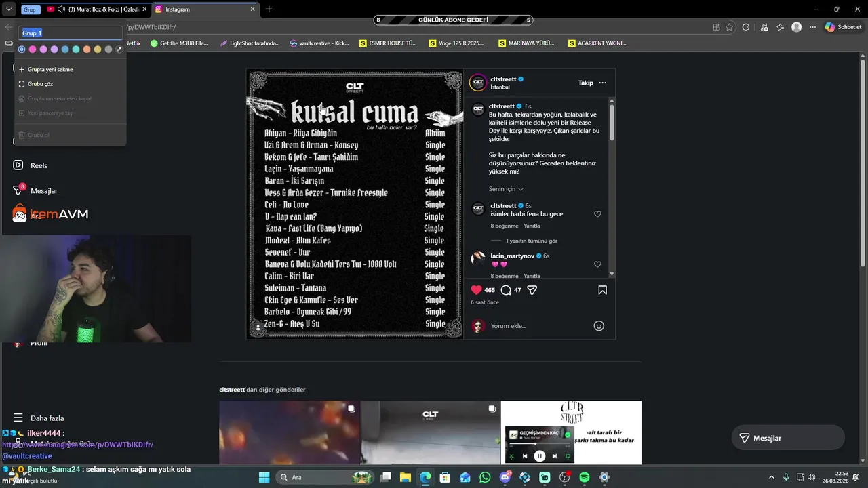The width and height of the screenshot is (868, 488).
Task: Mute the YouTube tab audio speaker
Action: pyautogui.click(x=62, y=9)
